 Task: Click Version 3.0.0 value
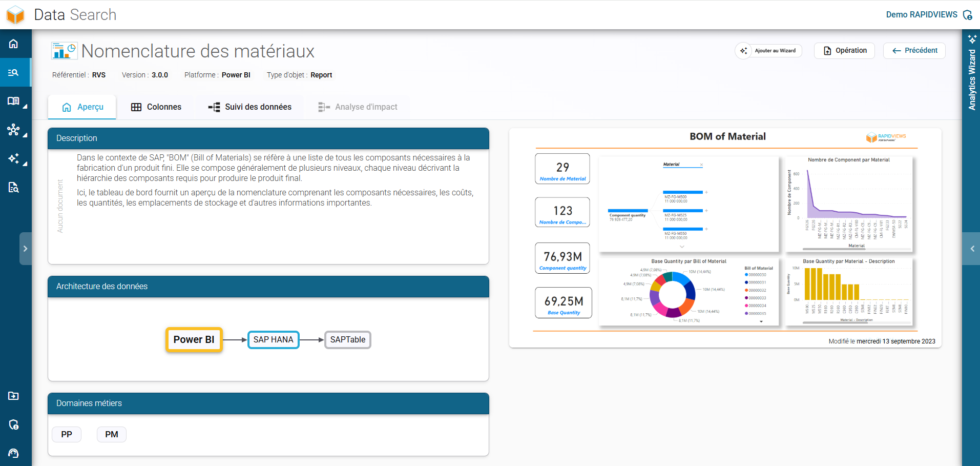(x=160, y=75)
